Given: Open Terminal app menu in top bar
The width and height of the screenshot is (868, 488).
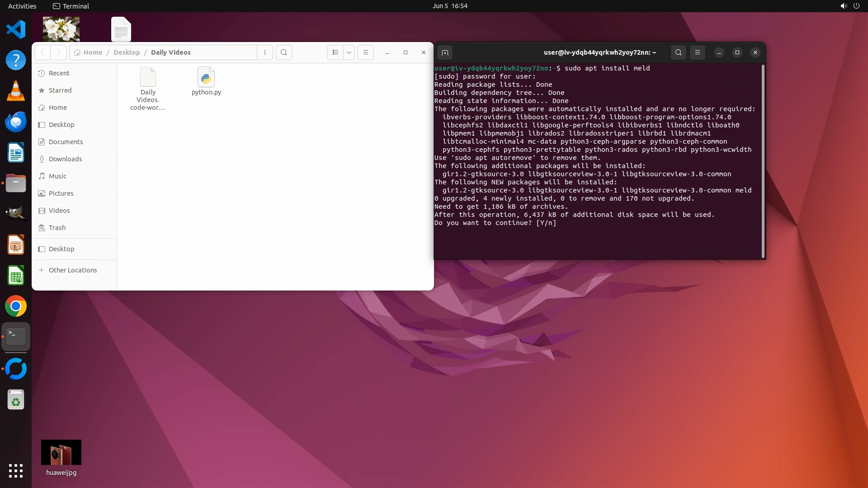Looking at the screenshot, I should [x=71, y=6].
